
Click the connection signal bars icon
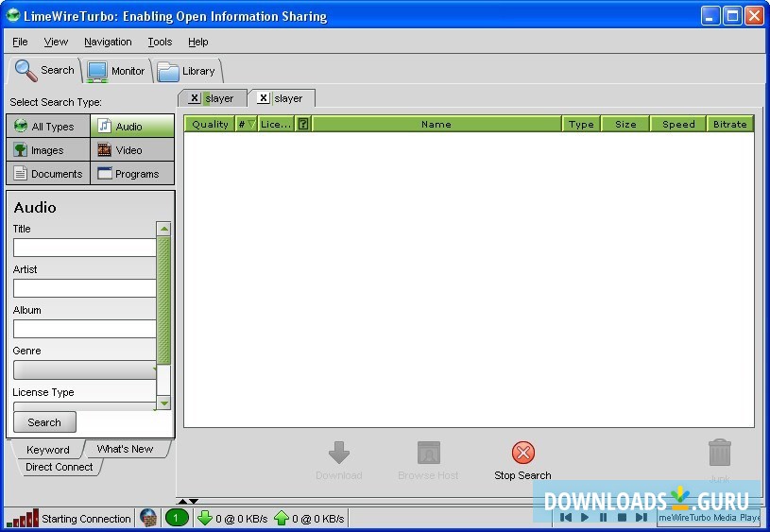(22, 518)
